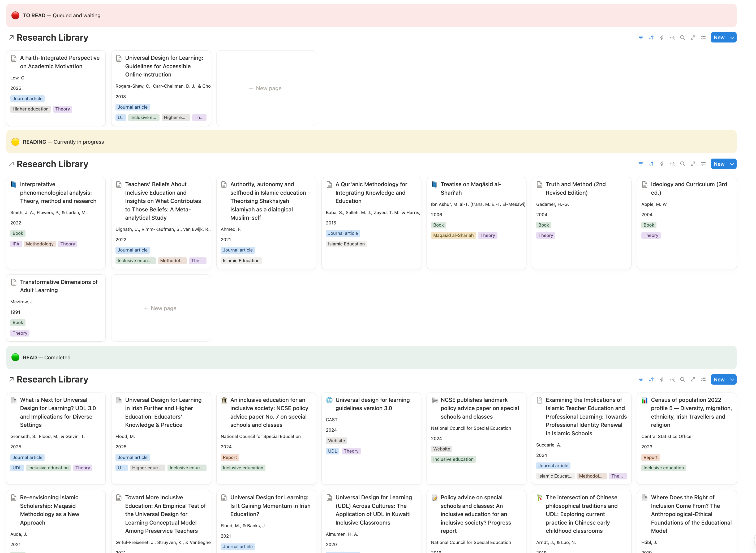Click the New button in the Read Completed library
This screenshot has width=756, height=553.
coord(719,379)
